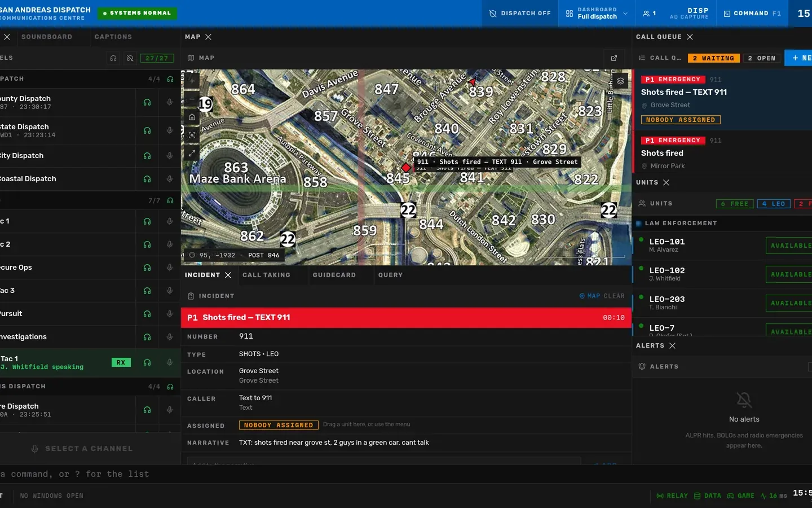
Task: Click the Map link in incident header
Action: point(590,296)
